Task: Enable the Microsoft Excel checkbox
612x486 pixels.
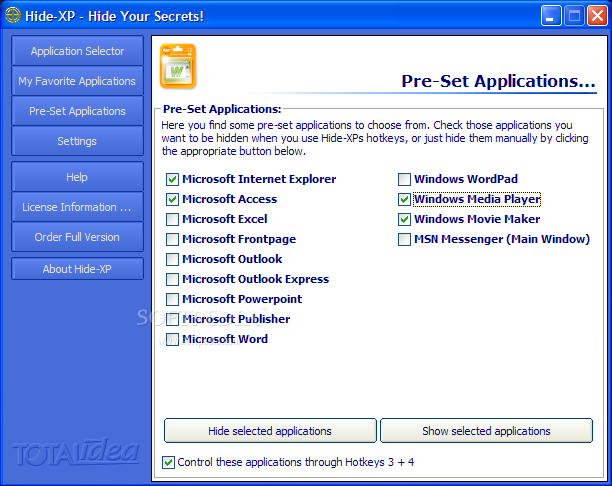Action: click(172, 219)
